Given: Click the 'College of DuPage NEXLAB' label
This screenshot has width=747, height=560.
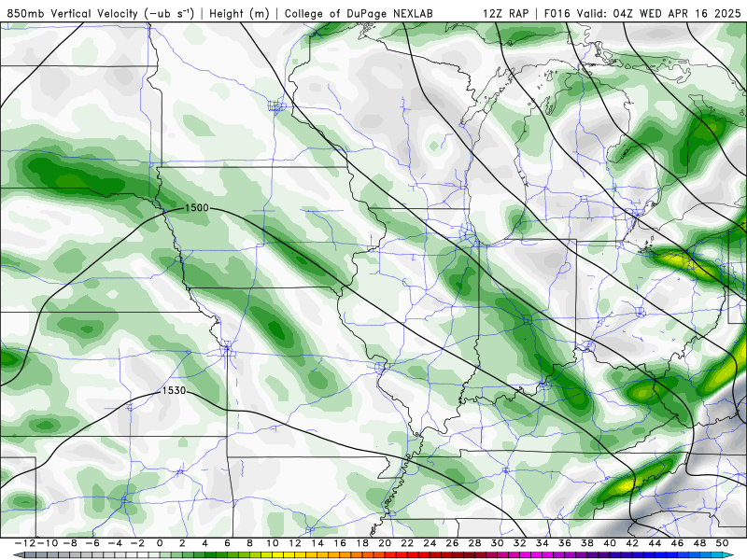Looking at the screenshot, I should click(x=359, y=14).
